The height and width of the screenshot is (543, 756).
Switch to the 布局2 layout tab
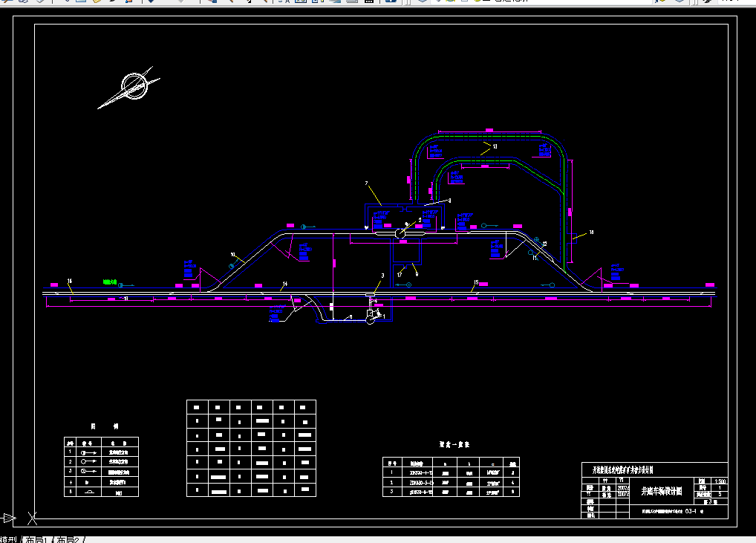coord(68,539)
